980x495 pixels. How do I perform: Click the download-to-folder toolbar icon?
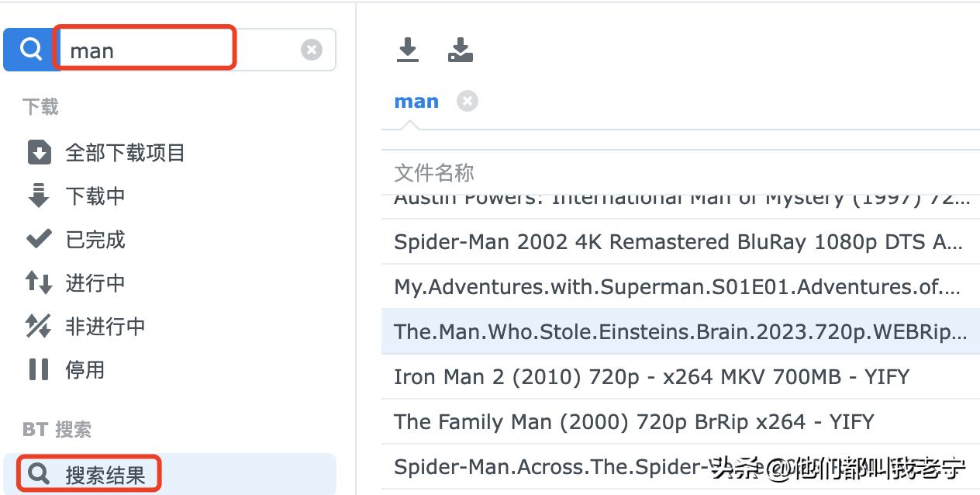(461, 50)
